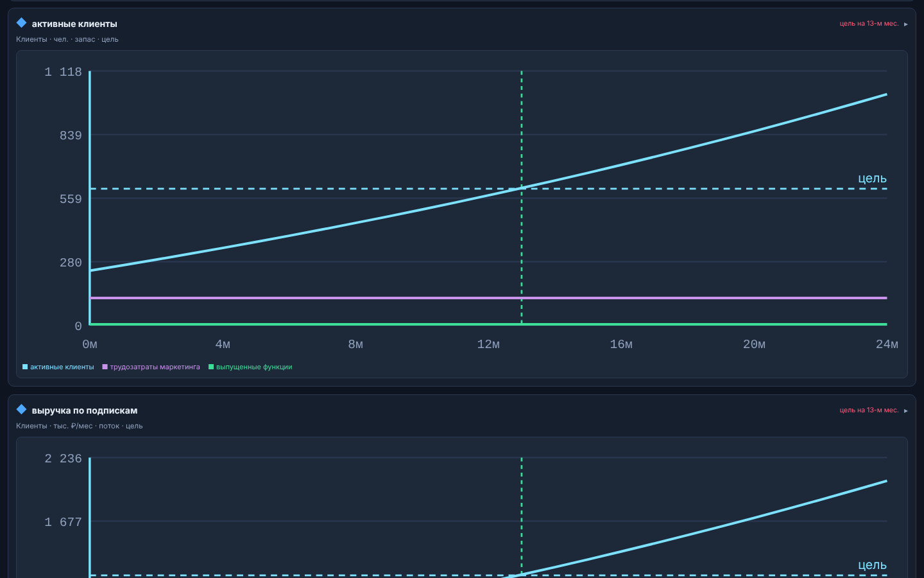Click the green выпущенные функции legend swatch
The image size is (924, 578).
(211, 367)
